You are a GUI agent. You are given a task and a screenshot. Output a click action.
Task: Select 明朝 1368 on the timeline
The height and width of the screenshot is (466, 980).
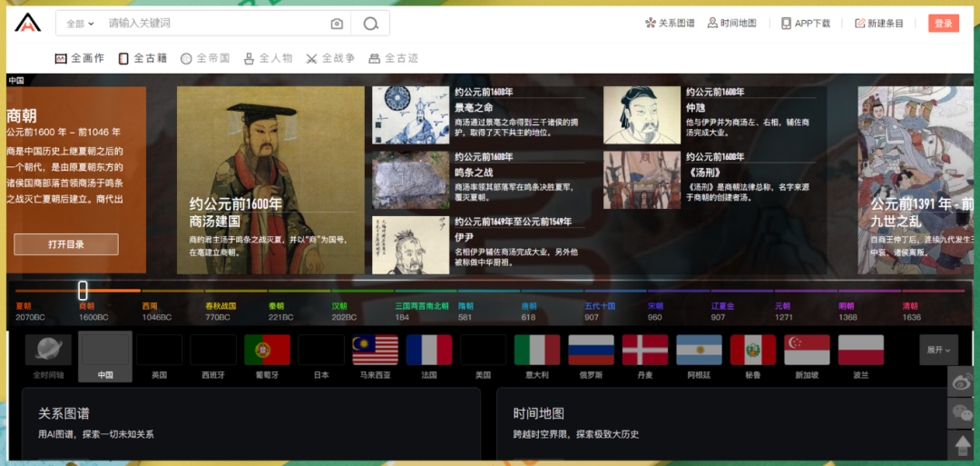[848, 312]
